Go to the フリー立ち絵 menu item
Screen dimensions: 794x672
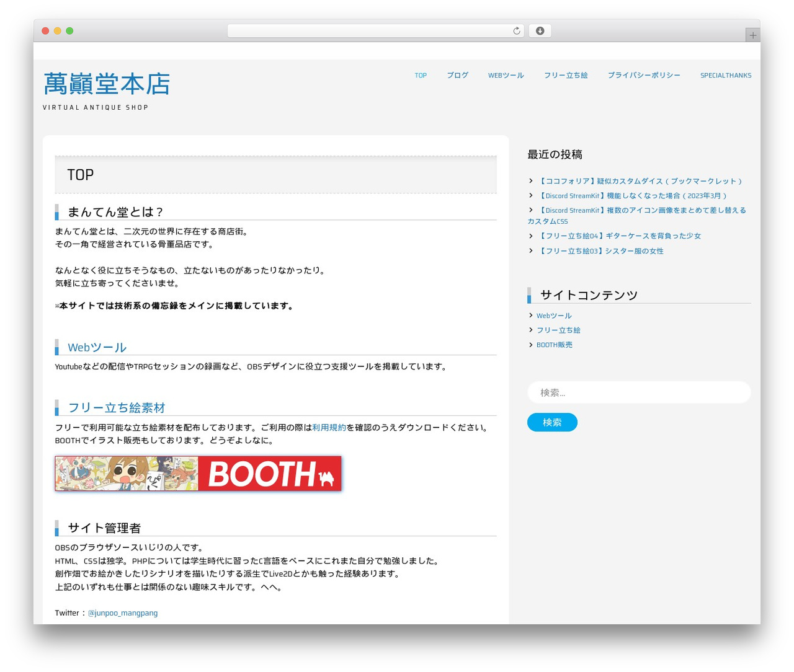pyautogui.click(x=566, y=76)
